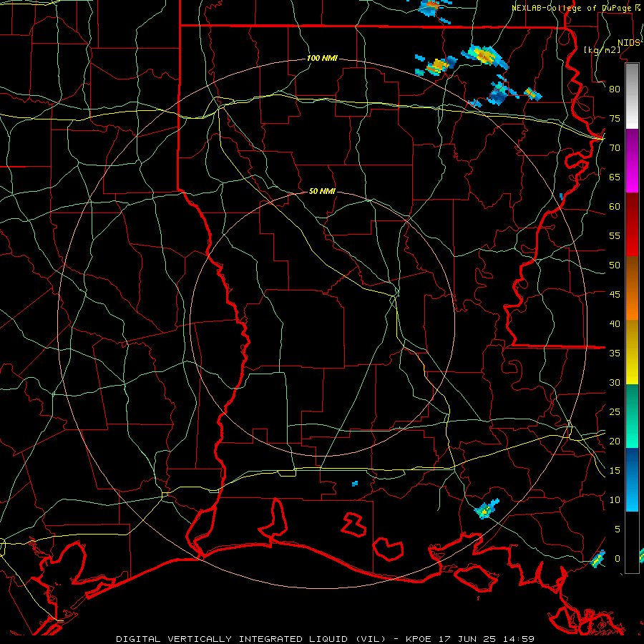Click the 0 value on the color scale
This screenshot has height=644, width=644.
click(618, 559)
